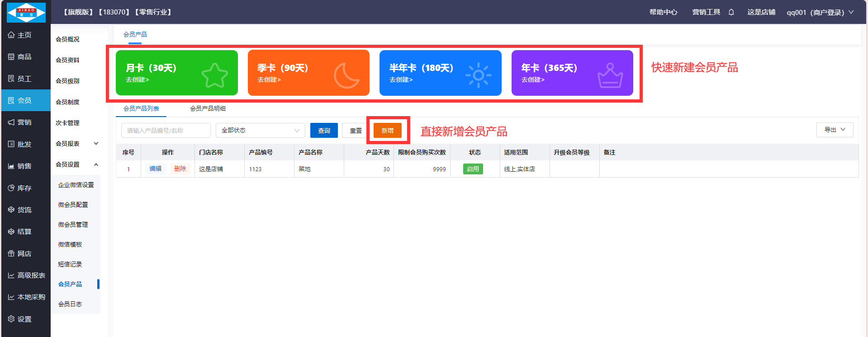
Task: Open the 导出 export dropdown
Action: (835, 130)
